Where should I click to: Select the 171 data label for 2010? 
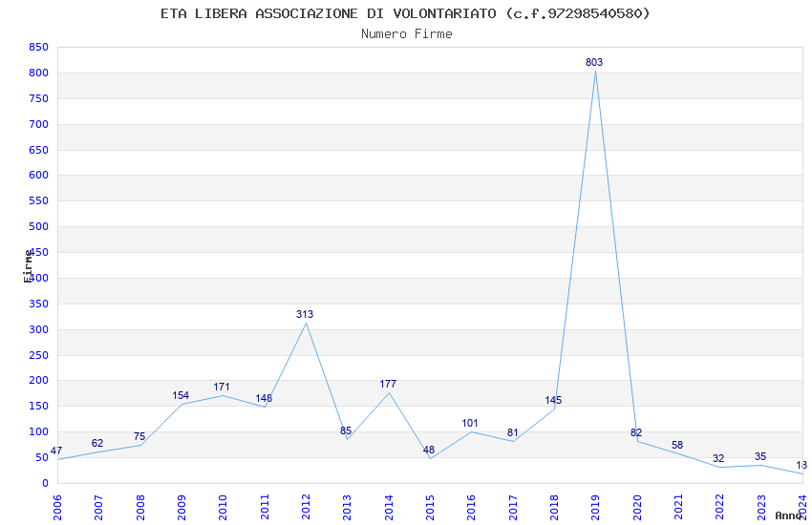(x=221, y=387)
